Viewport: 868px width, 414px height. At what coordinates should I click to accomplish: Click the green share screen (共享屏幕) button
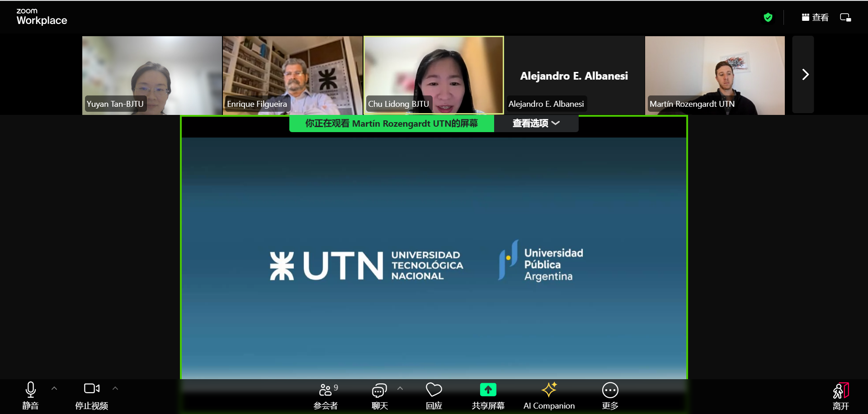pyautogui.click(x=488, y=396)
